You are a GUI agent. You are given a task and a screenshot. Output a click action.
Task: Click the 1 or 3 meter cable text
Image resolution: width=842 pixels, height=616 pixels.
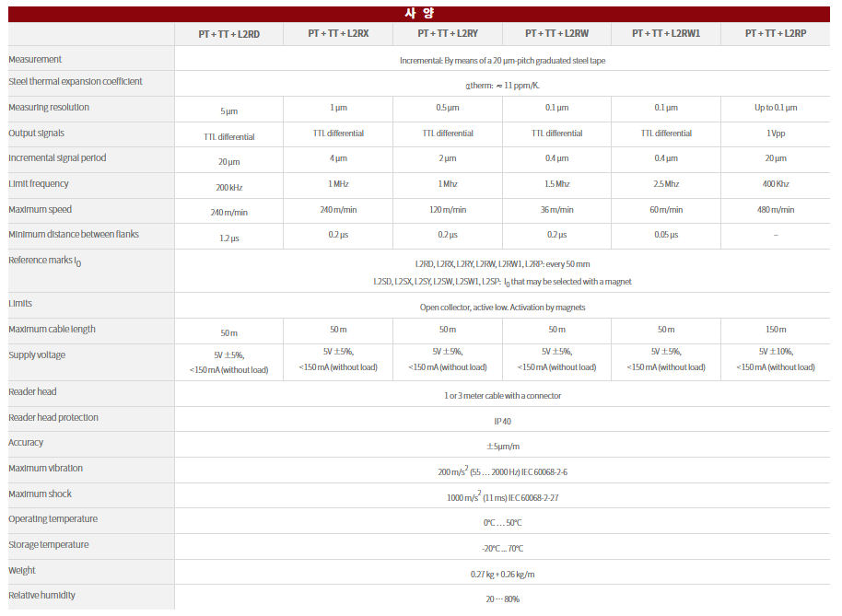coord(502,396)
